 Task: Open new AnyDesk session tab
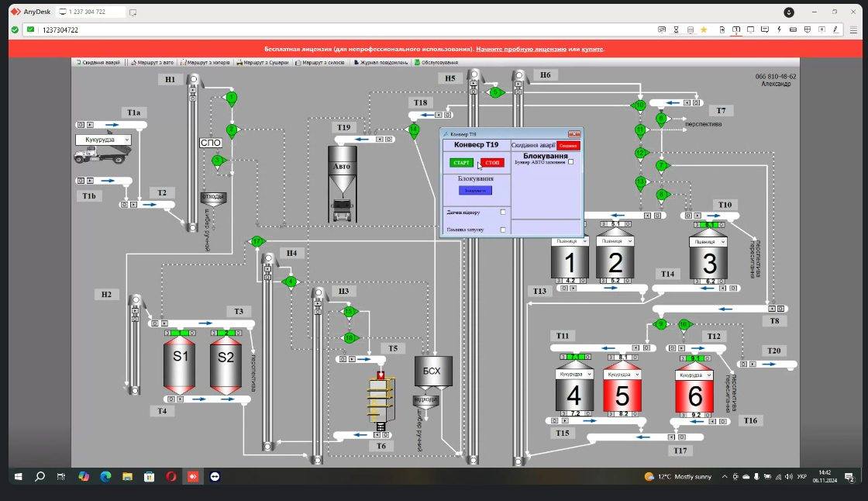coord(133,12)
